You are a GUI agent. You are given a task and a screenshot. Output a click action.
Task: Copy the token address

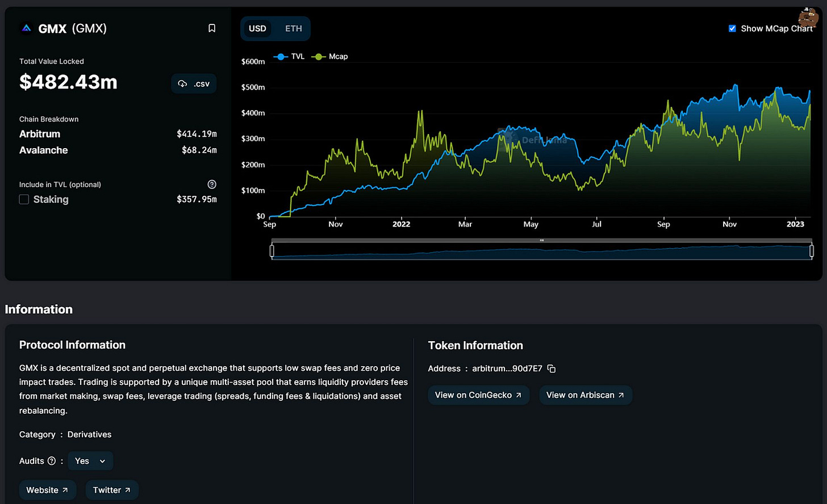pos(552,369)
